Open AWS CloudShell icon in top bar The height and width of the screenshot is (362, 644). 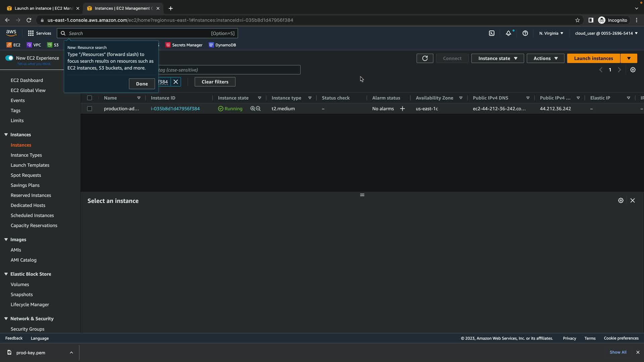491,33
